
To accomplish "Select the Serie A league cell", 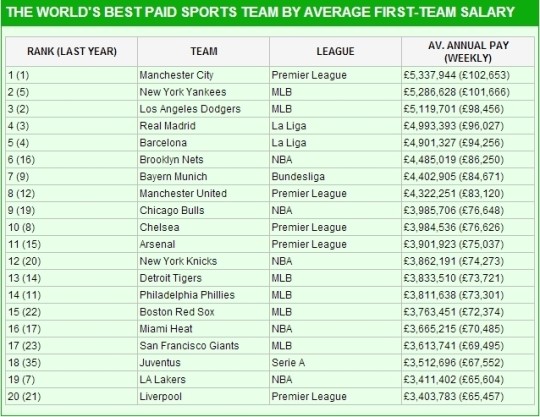I will point(335,362).
